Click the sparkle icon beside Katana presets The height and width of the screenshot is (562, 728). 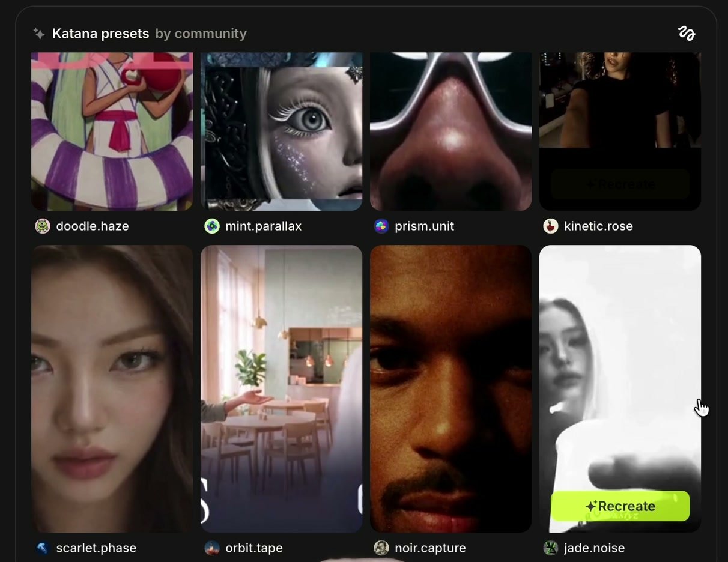tap(39, 34)
